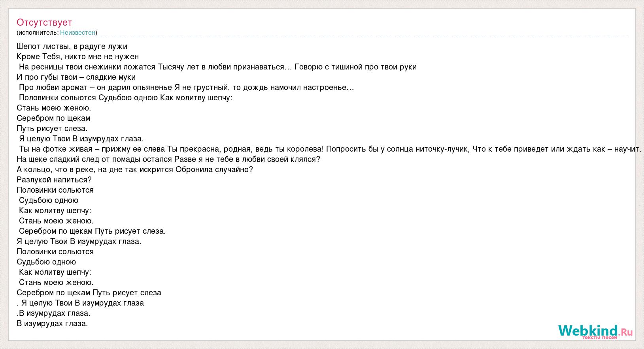Viewport: 644px width, 349px height.
Task: Click the line starting На щеке сладкий след
Action: (168, 159)
